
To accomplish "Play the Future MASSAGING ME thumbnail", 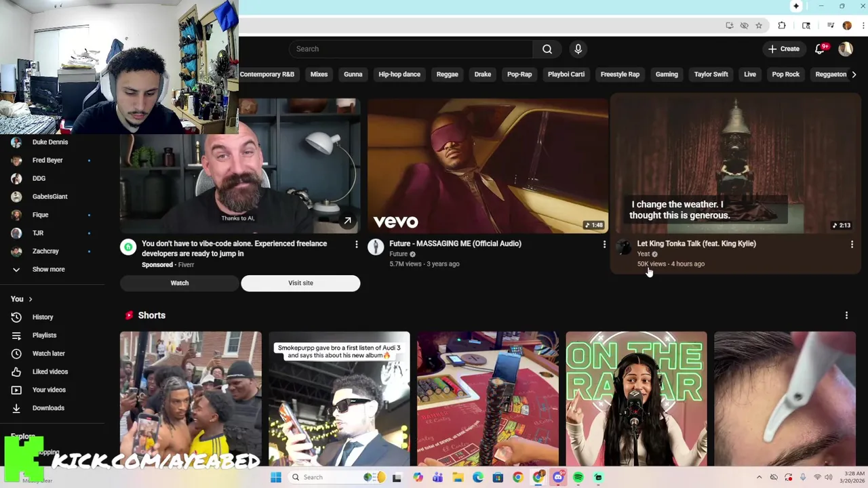I will tap(488, 165).
